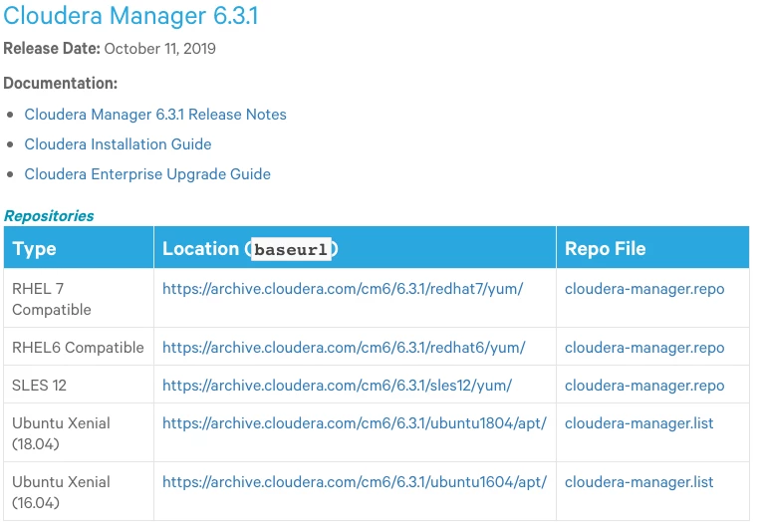The height and width of the screenshot is (532, 761).
Task: Open the ubuntu1604 apt repository URL
Action: click(x=355, y=482)
